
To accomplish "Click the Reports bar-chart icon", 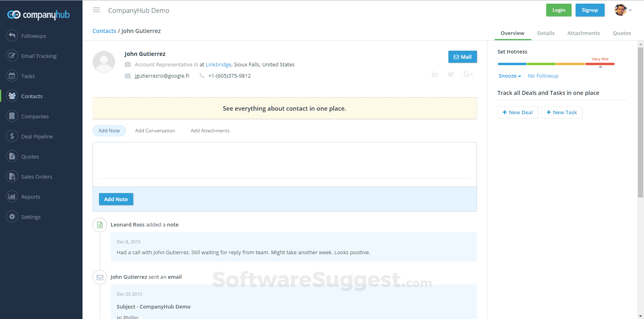I will point(12,196).
